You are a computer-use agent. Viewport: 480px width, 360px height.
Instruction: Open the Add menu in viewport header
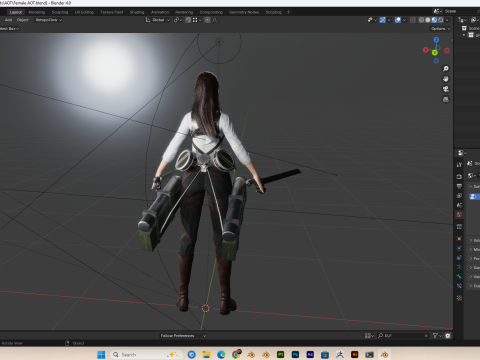(9, 20)
